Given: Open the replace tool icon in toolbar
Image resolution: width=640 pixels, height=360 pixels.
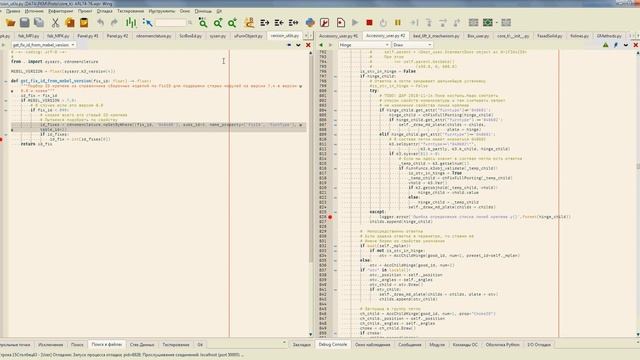Looking at the screenshot, I should point(249,22).
